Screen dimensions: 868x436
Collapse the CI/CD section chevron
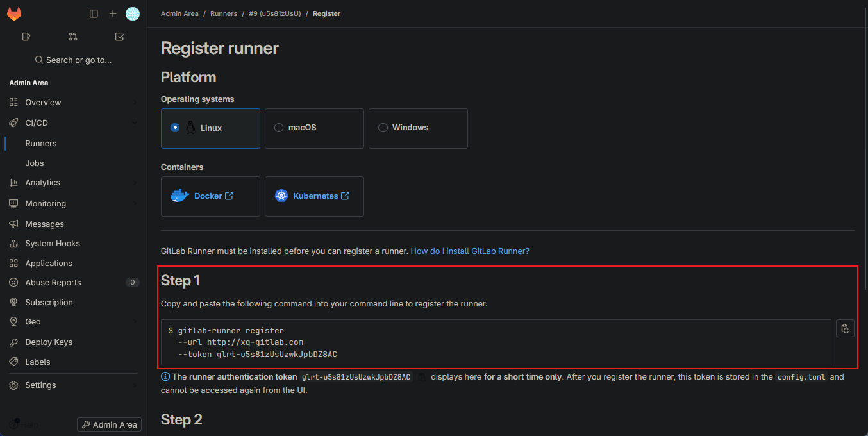click(135, 122)
